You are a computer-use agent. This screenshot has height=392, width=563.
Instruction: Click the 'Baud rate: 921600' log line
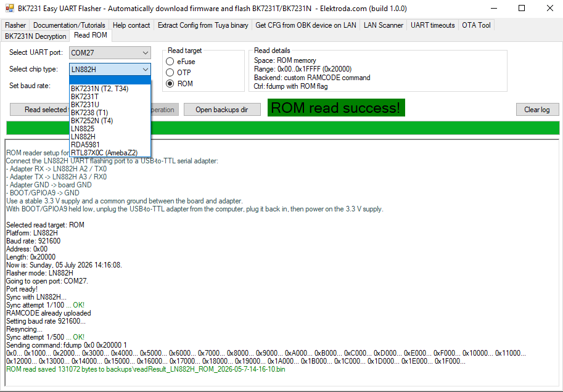[x=33, y=241]
